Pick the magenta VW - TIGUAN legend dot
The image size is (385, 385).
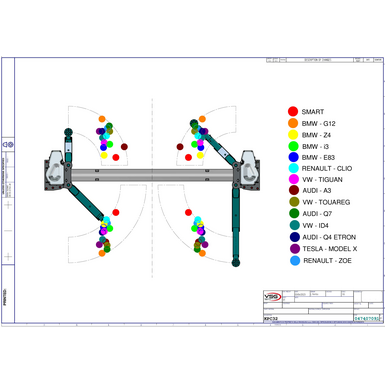(294, 179)
